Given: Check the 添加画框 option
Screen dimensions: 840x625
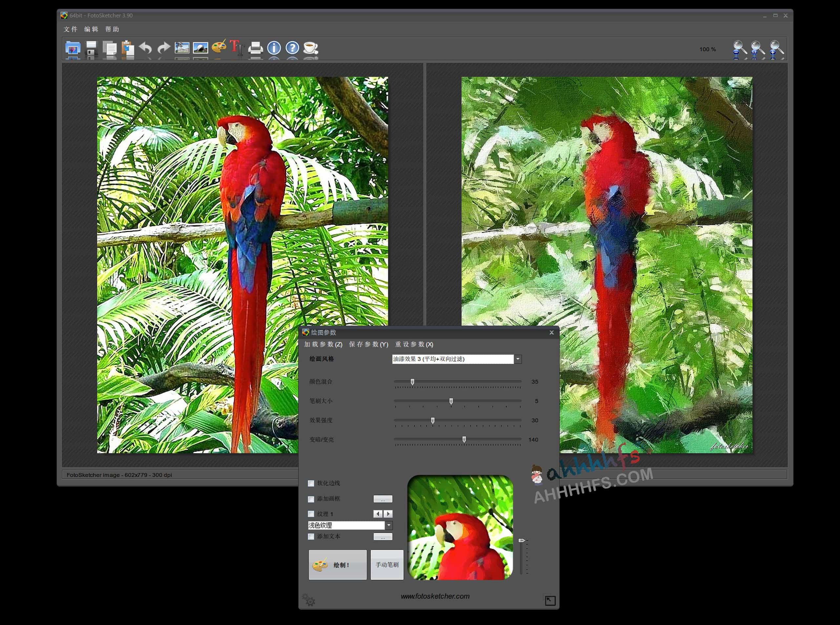Looking at the screenshot, I should coord(311,499).
